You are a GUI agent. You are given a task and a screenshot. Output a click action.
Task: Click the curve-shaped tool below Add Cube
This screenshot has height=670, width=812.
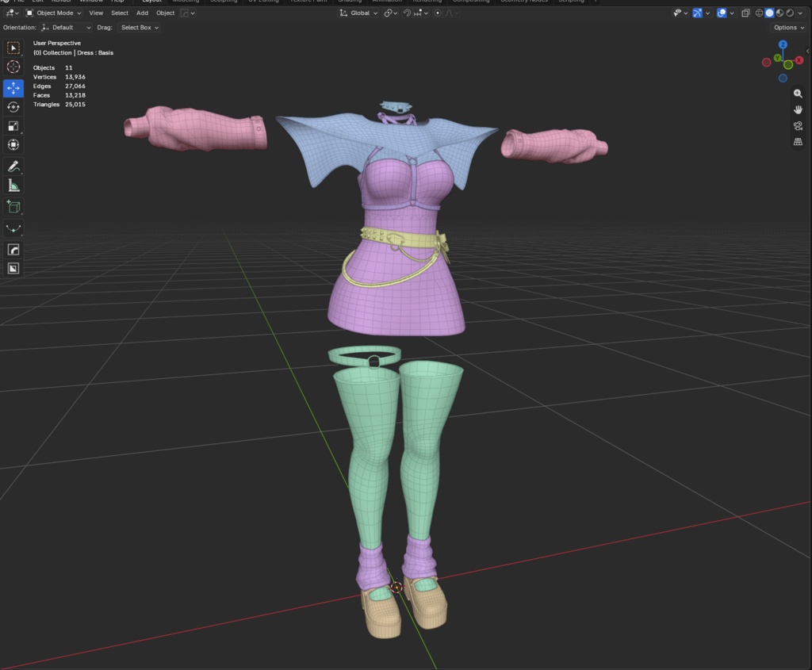(x=13, y=228)
